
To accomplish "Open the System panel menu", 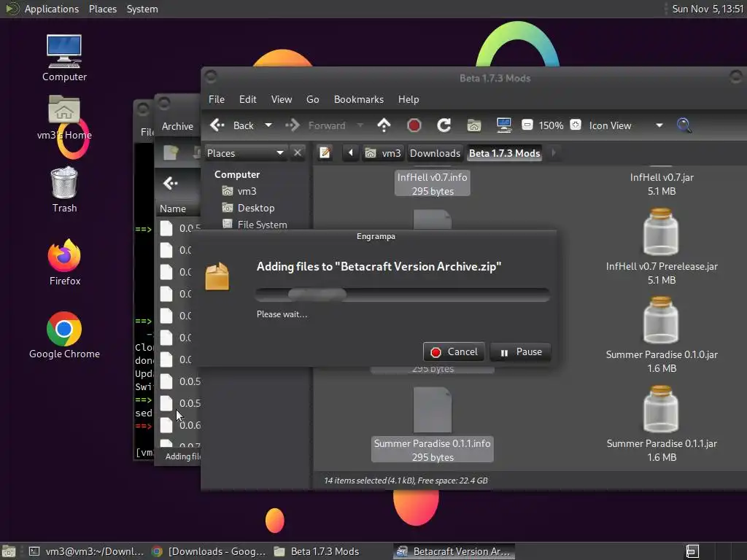I will [x=142, y=9].
